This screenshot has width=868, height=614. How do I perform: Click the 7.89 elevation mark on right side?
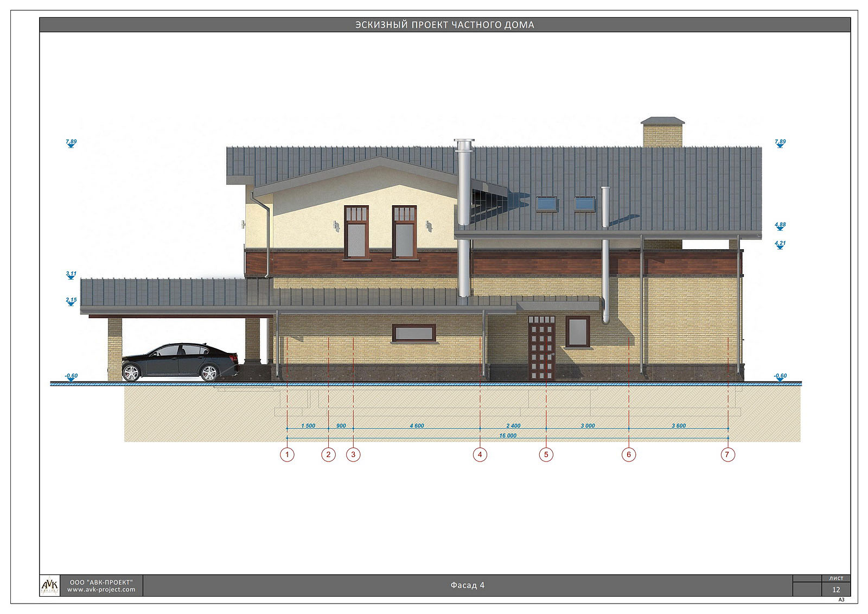780,143
